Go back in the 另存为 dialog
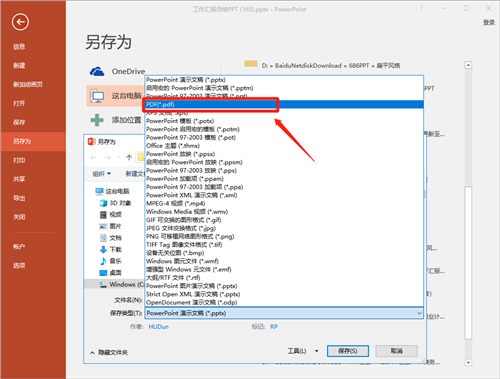The image size is (500, 379). click(93, 157)
